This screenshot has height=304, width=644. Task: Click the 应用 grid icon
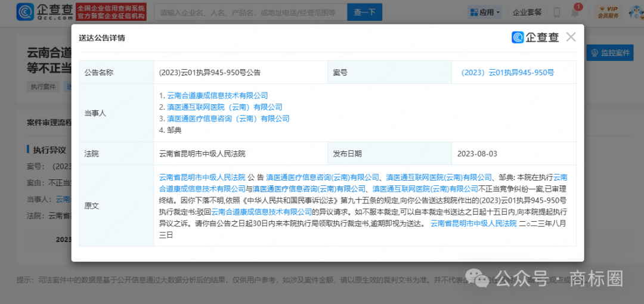click(x=474, y=13)
